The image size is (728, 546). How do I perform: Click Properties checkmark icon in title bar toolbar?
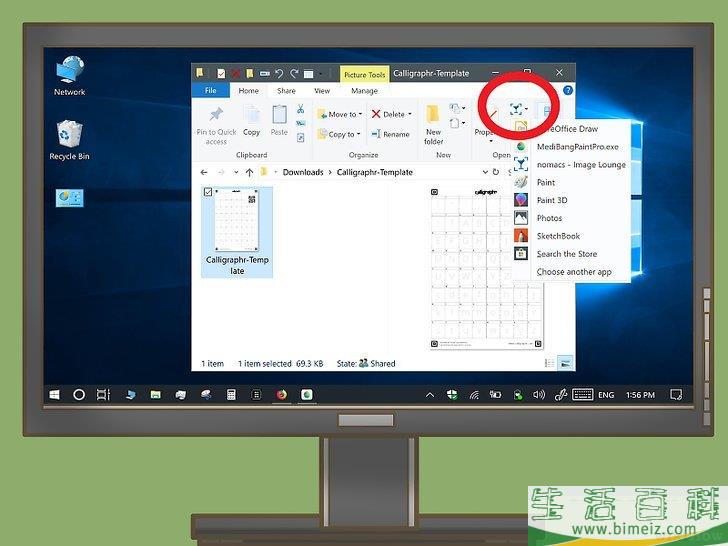221,73
